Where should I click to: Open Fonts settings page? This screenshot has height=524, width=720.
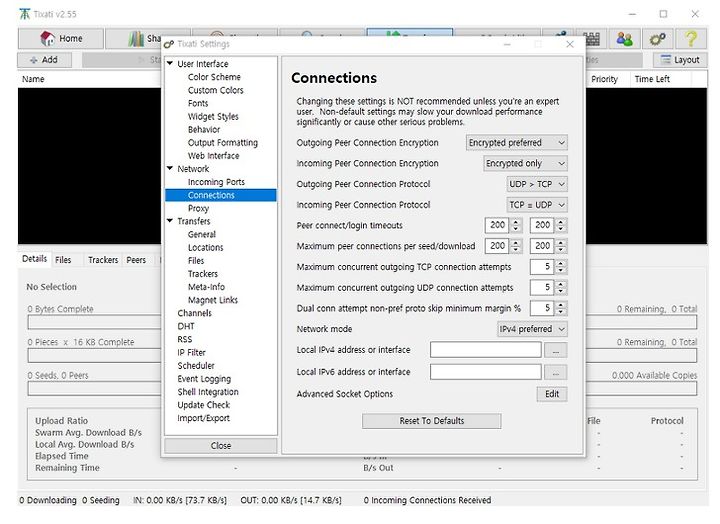tap(198, 103)
